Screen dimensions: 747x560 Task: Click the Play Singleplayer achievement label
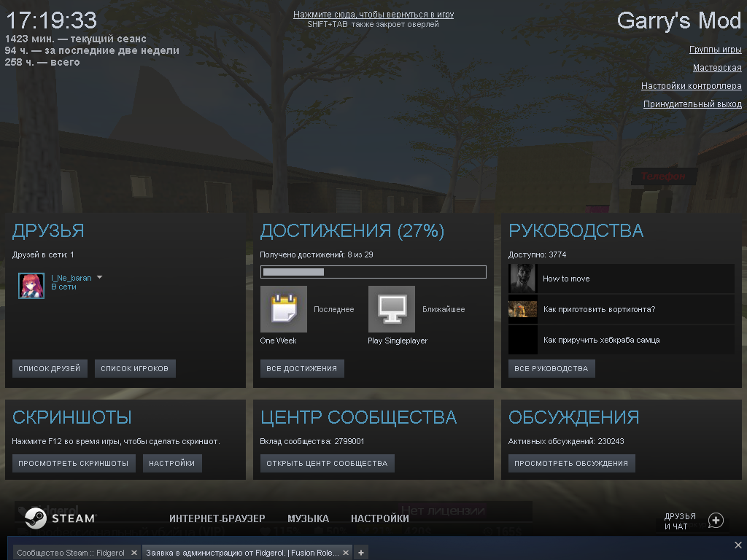398,341
